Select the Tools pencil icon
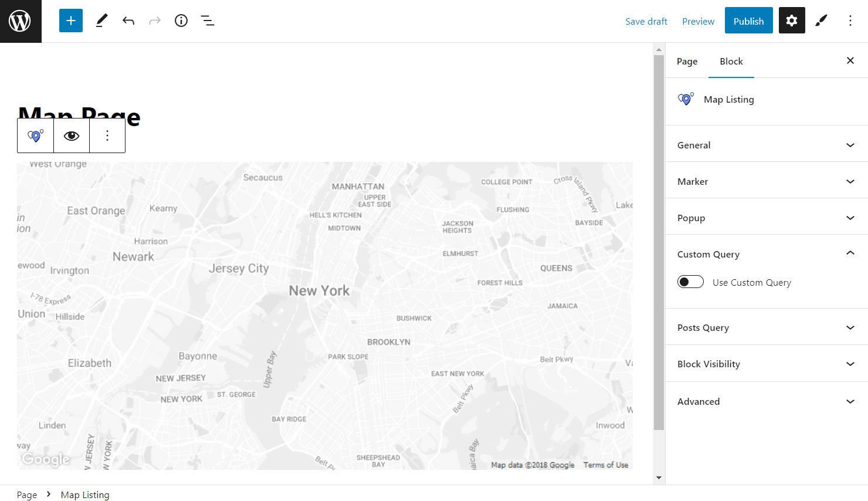The image size is (868, 501). [x=101, y=21]
